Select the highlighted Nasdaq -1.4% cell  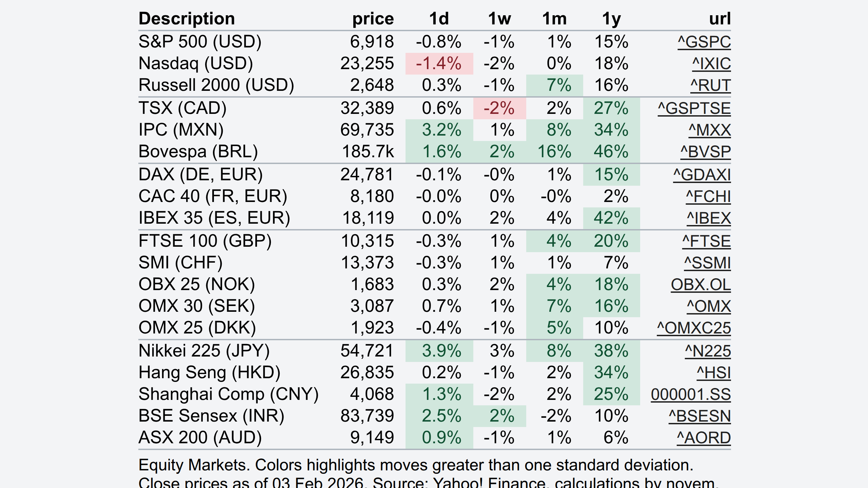[x=439, y=64]
